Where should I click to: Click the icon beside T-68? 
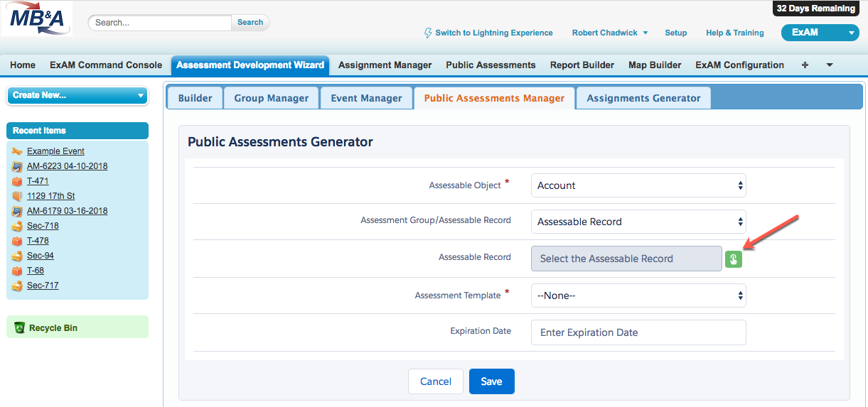(x=17, y=271)
